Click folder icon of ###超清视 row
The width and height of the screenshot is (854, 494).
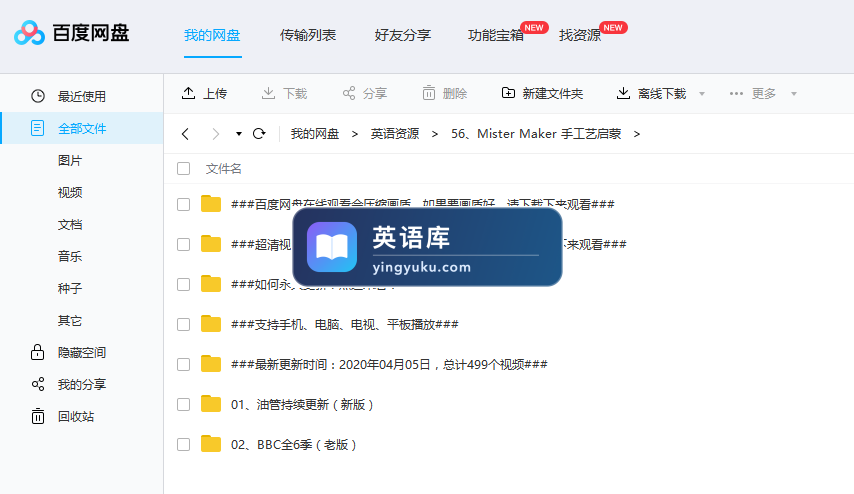(x=211, y=244)
